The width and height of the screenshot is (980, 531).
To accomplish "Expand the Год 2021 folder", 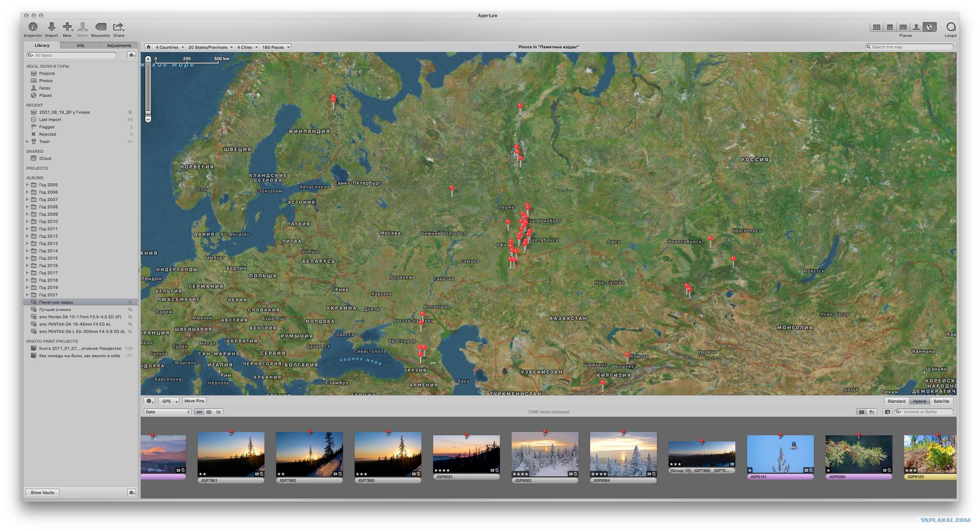I will pos(28,295).
